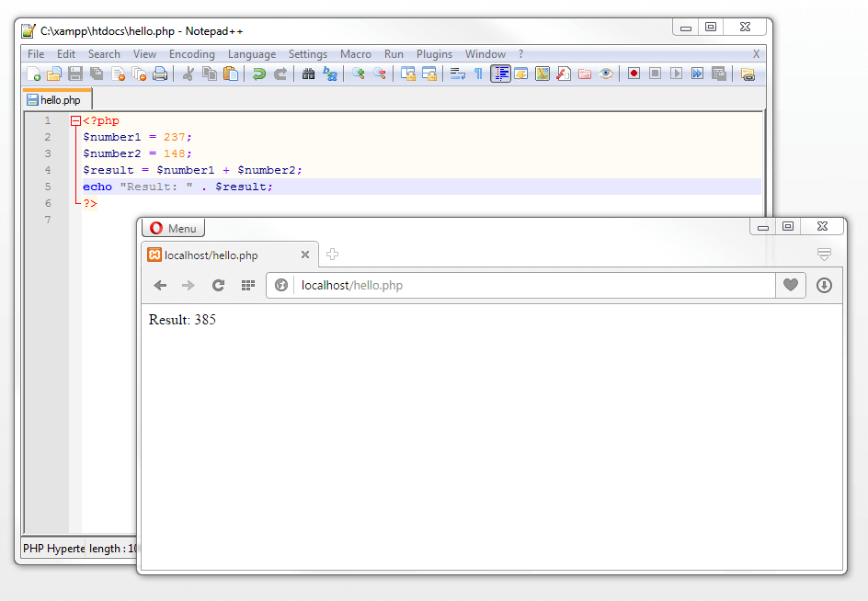This screenshot has width=868, height=601.
Task: Collapse the PHP code block fold marker
Action: 75,120
